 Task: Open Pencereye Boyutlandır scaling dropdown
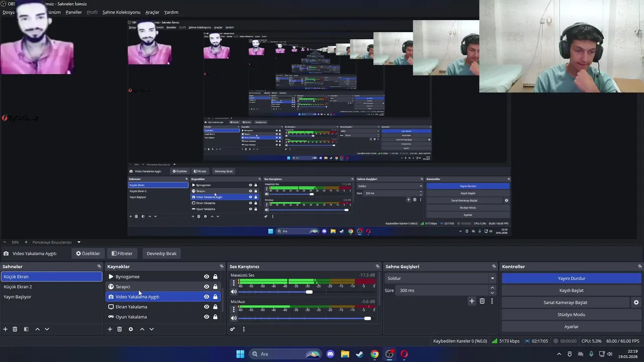(x=56, y=242)
